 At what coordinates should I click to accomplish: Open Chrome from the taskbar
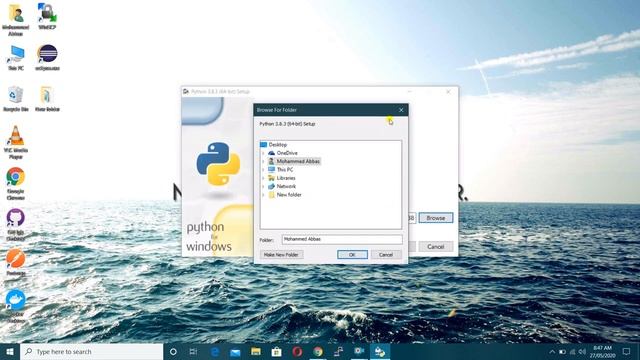(318, 351)
